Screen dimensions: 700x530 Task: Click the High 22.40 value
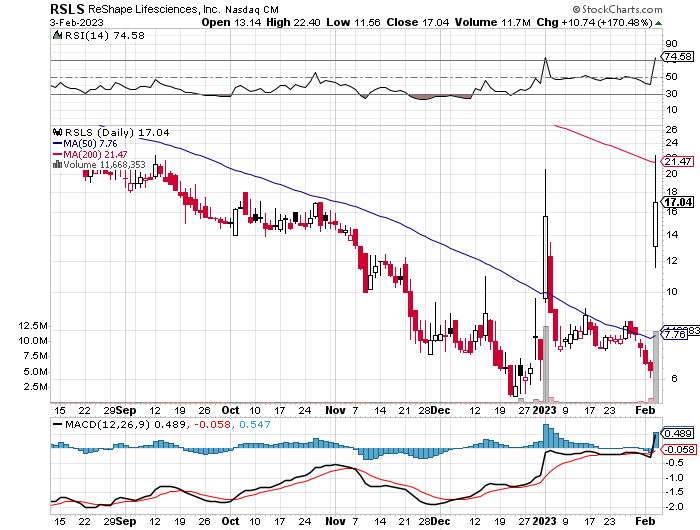pos(293,22)
